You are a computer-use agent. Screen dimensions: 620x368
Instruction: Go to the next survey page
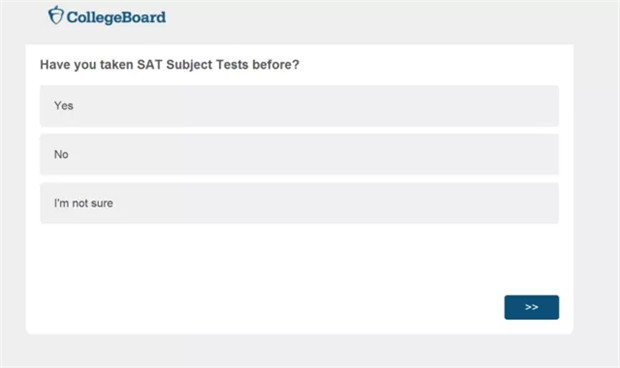[531, 307]
